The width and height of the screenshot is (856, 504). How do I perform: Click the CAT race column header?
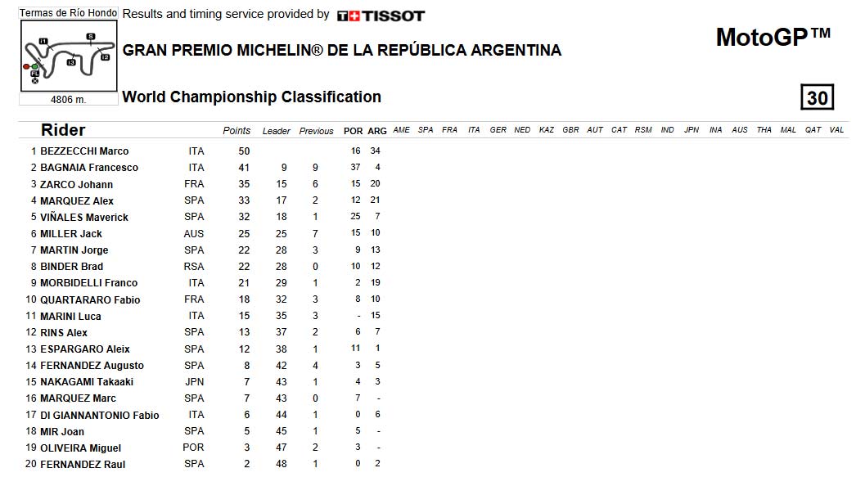tap(619, 130)
